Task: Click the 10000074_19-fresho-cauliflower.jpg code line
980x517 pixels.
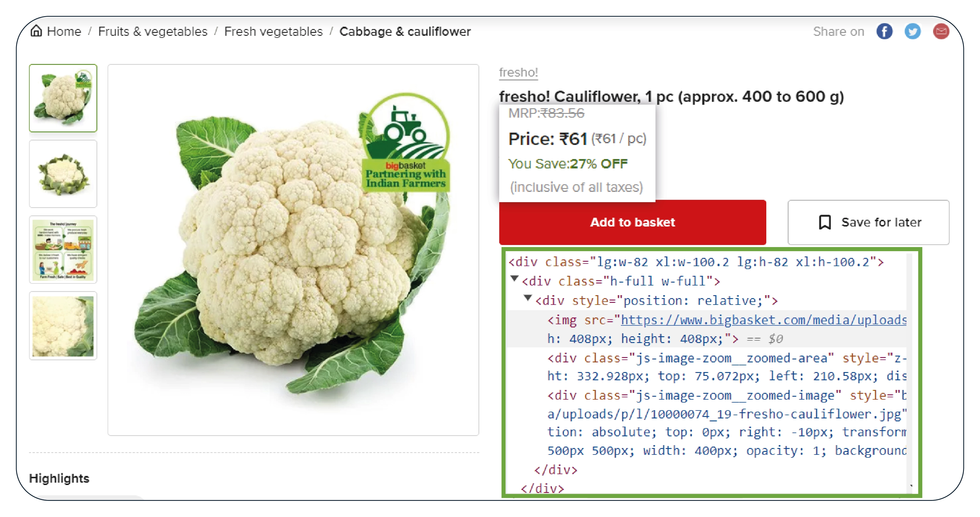Action: [727, 414]
